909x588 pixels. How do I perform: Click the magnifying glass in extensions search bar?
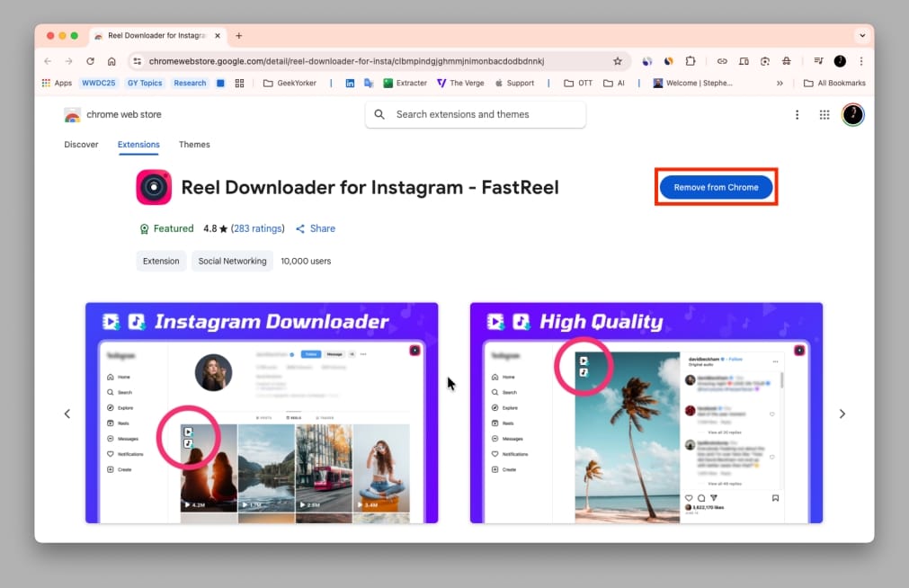pyautogui.click(x=379, y=114)
